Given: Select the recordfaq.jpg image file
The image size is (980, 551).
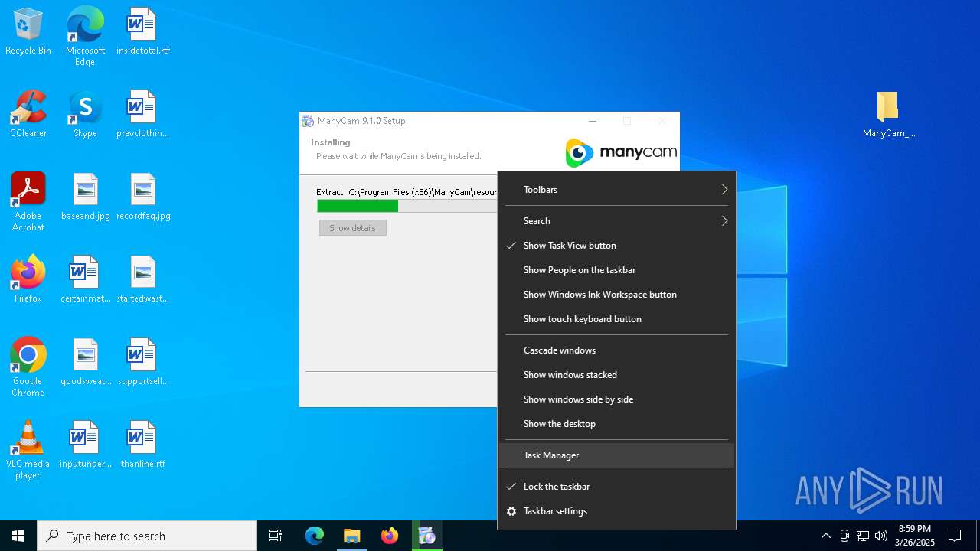Looking at the screenshot, I should (142, 197).
